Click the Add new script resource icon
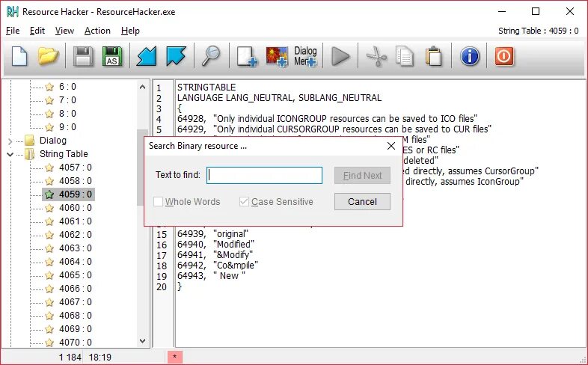This screenshot has height=365, width=588. (247, 57)
